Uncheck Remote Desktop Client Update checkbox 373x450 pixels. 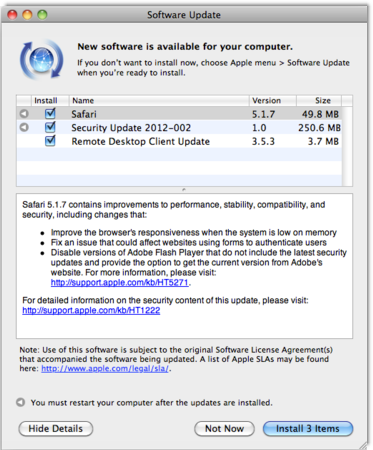(50, 141)
